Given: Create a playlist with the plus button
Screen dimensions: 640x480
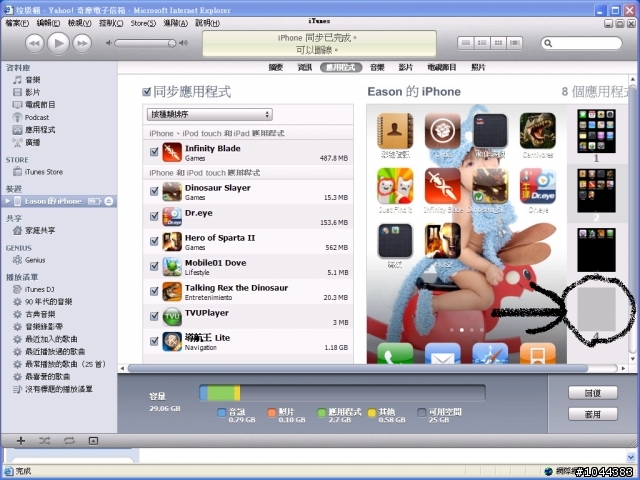Looking at the screenshot, I should coord(21,441).
